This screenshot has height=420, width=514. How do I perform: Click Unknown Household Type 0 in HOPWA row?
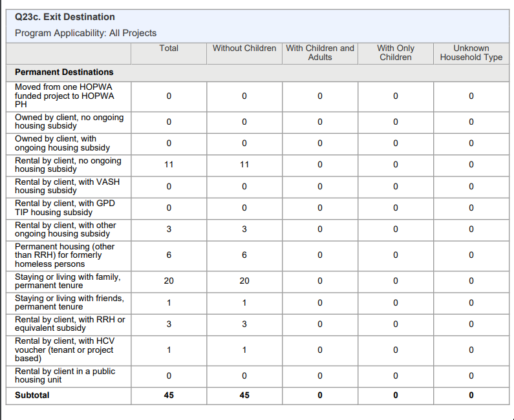coord(471,96)
